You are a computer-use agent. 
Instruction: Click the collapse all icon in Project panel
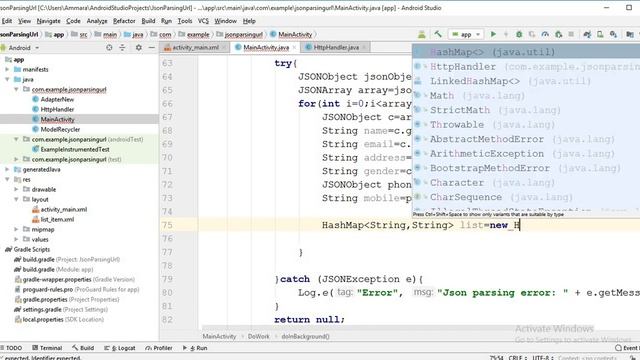pyautogui.click(x=122, y=48)
